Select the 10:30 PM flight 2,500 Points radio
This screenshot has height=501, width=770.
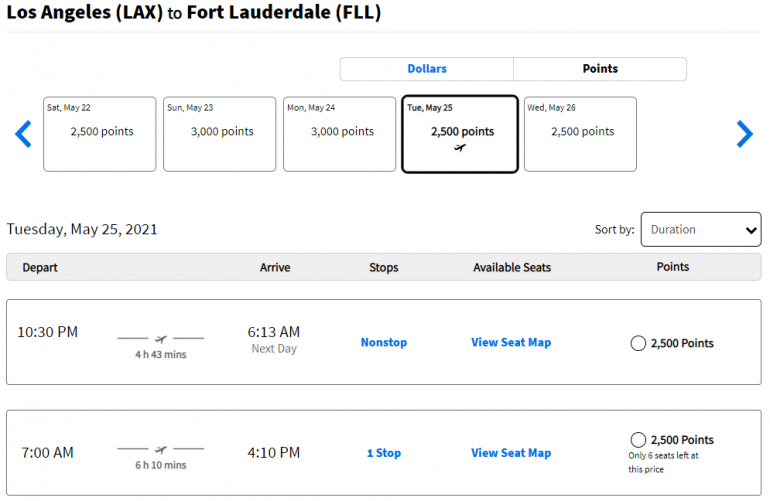point(638,343)
